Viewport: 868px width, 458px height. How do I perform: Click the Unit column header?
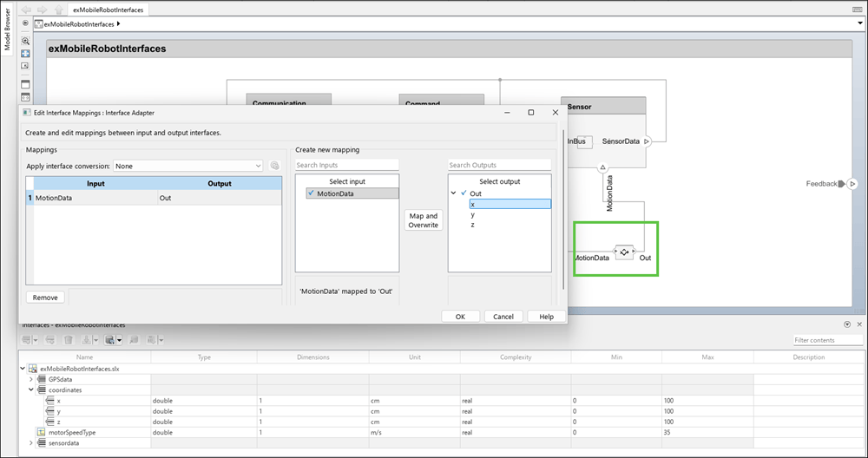415,357
